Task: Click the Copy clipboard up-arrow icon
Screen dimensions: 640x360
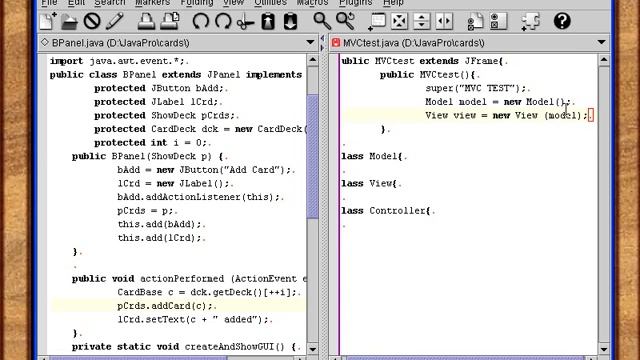Action: [268, 21]
